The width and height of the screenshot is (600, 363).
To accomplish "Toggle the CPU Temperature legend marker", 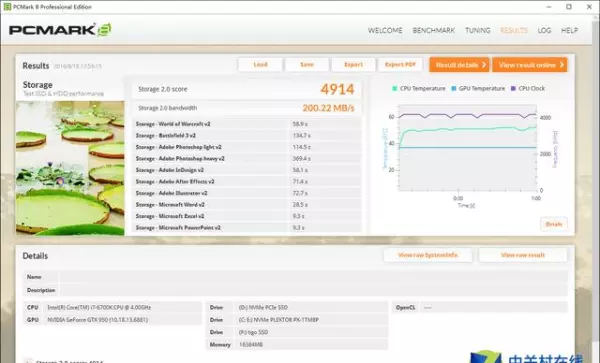I will (x=395, y=88).
